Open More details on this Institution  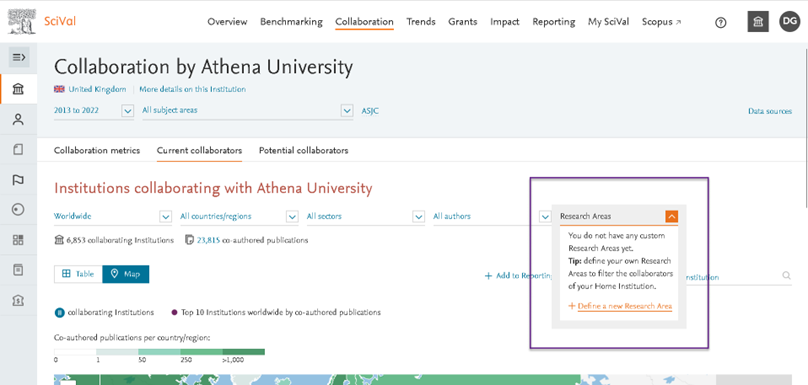tap(192, 89)
